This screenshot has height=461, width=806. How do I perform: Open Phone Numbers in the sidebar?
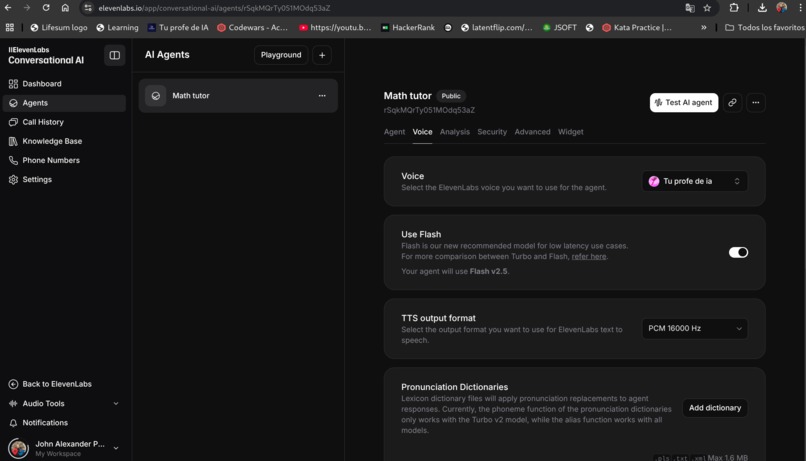pos(64,160)
